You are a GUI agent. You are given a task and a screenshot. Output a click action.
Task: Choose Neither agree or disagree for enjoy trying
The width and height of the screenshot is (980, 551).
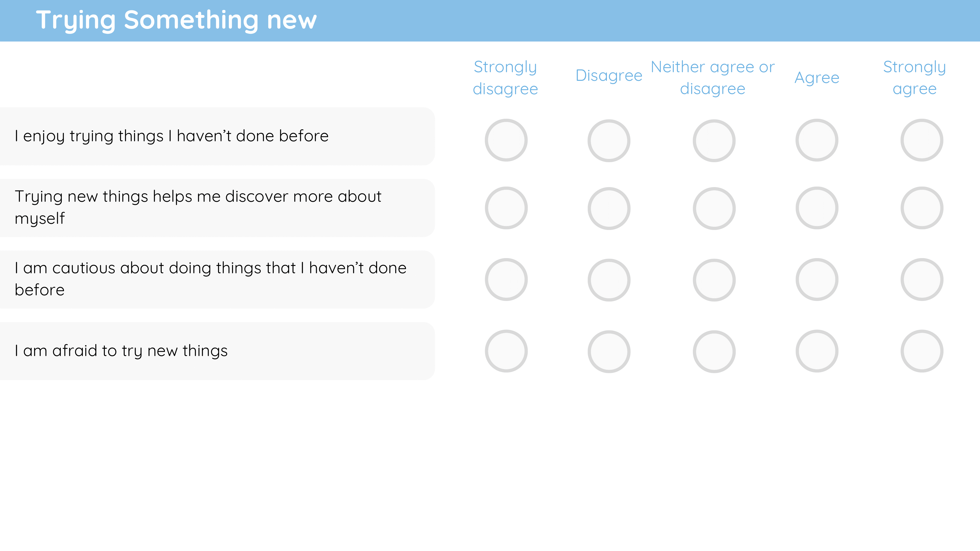(714, 141)
